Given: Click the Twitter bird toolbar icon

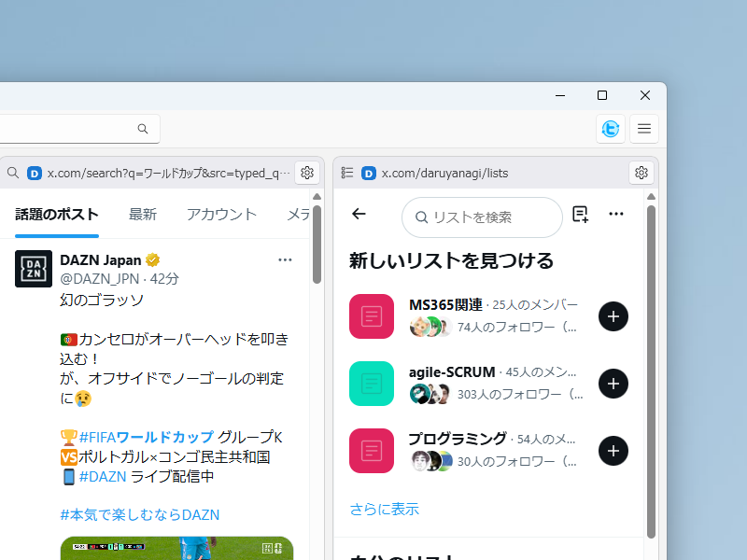Looking at the screenshot, I should 611,129.
